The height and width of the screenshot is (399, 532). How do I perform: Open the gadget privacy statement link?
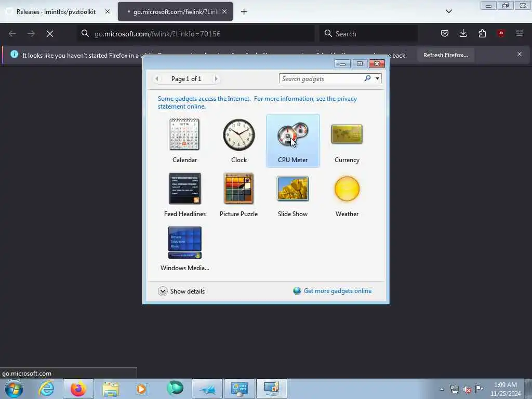pos(257,102)
